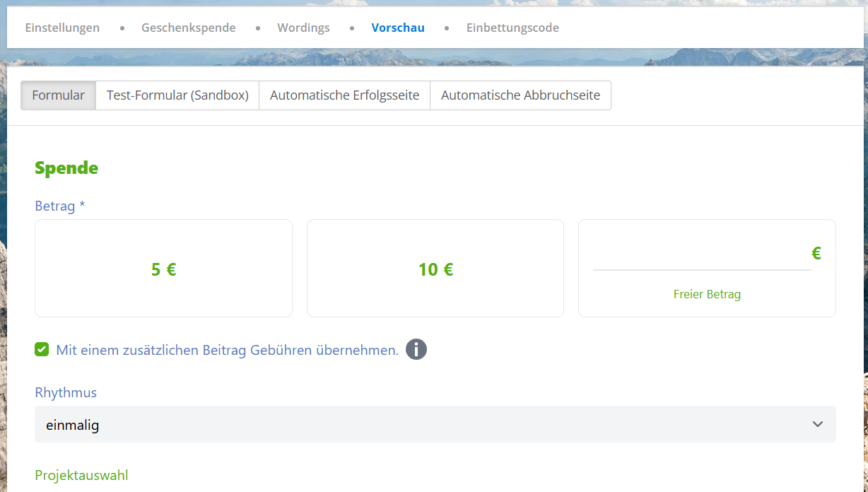The height and width of the screenshot is (492, 868).
Task: Click the Betrag * field label
Action: tap(60, 206)
